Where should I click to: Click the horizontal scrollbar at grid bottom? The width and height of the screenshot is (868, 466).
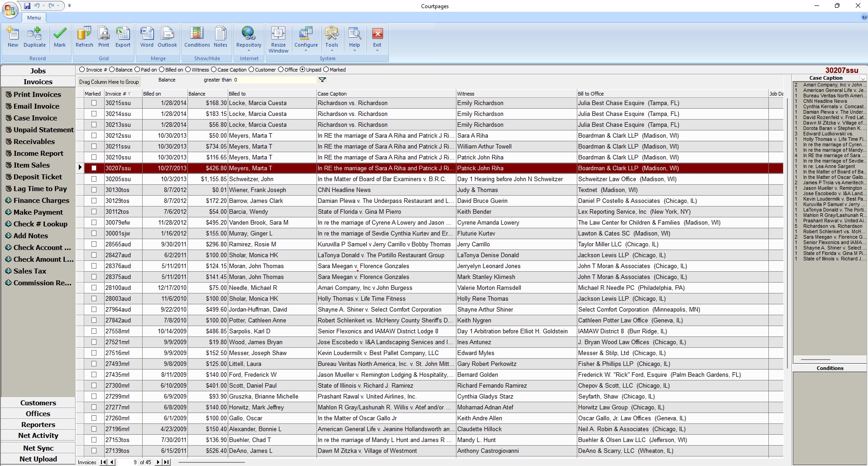click(212, 462)
